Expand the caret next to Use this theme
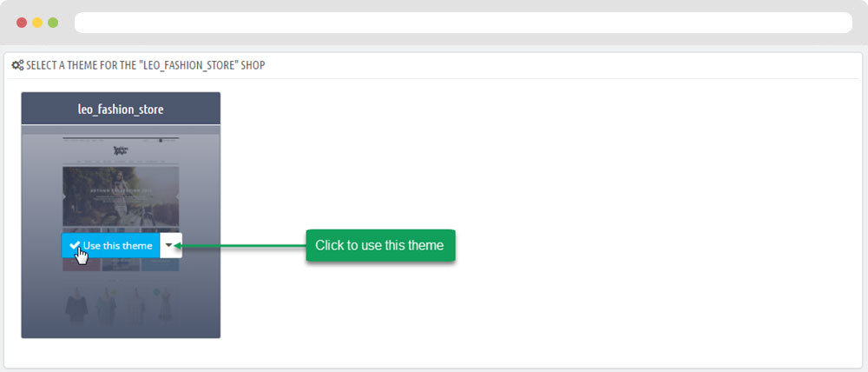 coord(171,246)
